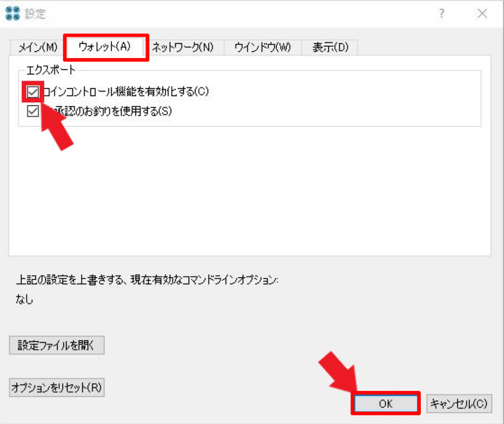The width and height of the screenshot is (504, 424).
Task: Select the ウォレット(A) tab
Action: 105,47
